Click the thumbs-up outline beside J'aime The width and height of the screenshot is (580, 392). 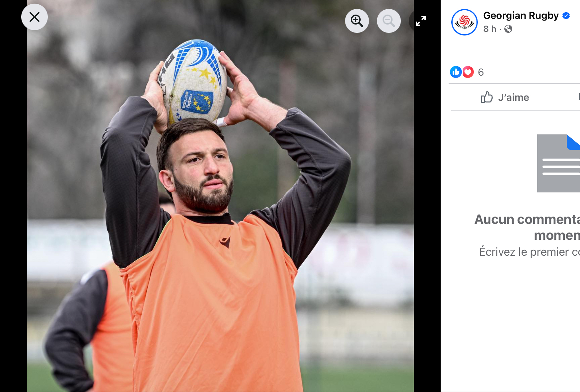pyautogui.click(x=486, y=97)
